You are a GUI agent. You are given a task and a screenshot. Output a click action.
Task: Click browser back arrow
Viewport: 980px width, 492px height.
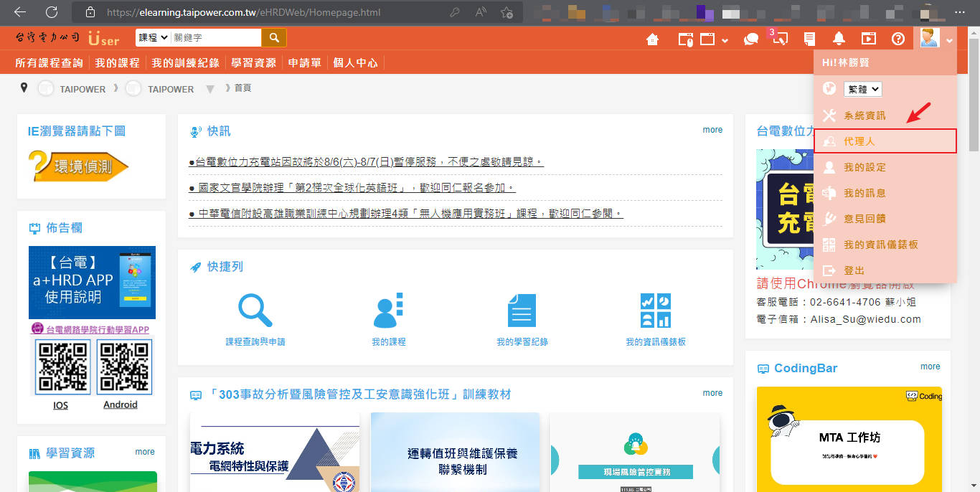[x=20, y=12]
